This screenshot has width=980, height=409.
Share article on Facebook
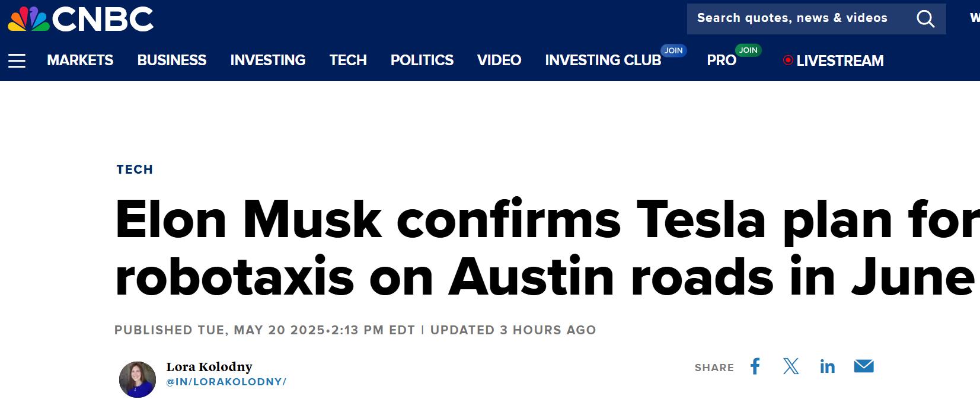pyautogui.click(x=755, y=366)
